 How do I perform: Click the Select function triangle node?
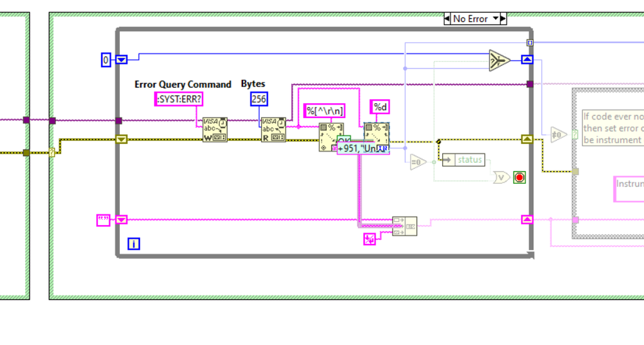[x=500, y=60]
